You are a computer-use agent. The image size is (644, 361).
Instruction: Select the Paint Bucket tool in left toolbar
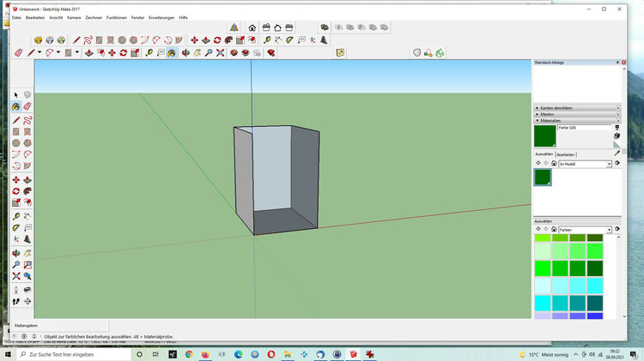[16, 107]
